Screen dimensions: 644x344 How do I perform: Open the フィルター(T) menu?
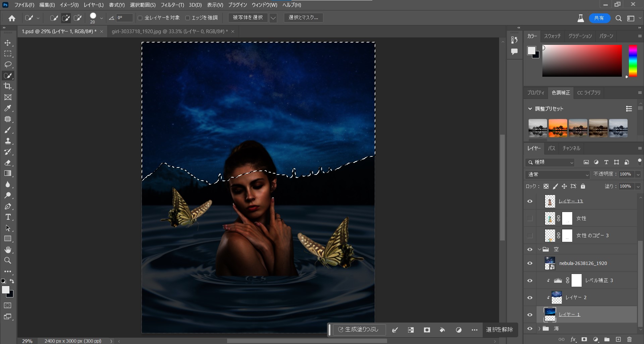172,5
